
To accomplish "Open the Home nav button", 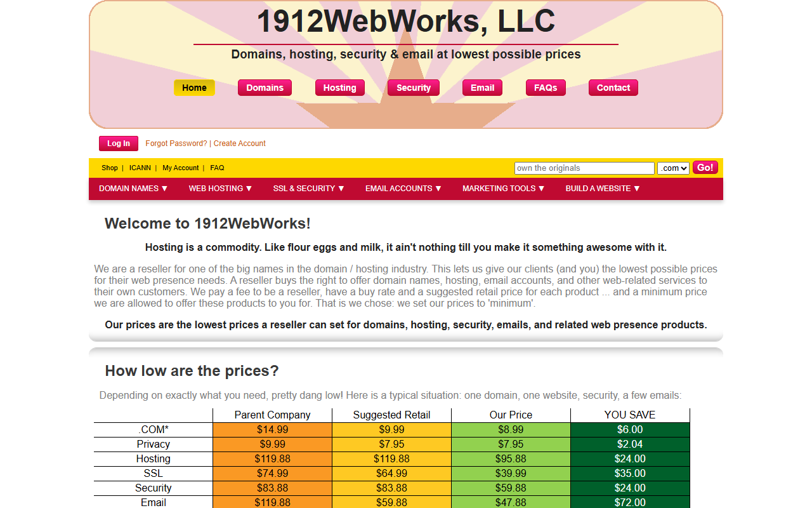I will coord(194,88).
